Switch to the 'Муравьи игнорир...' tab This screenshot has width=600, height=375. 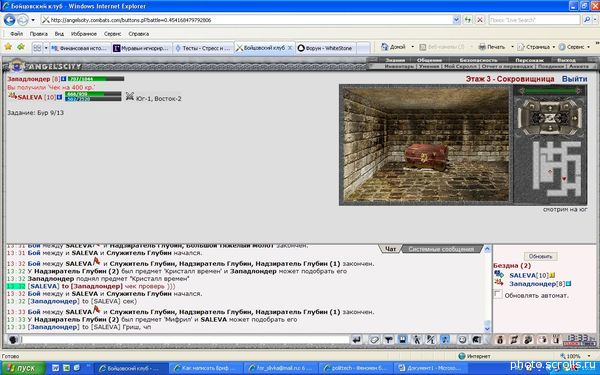point(142,48)
